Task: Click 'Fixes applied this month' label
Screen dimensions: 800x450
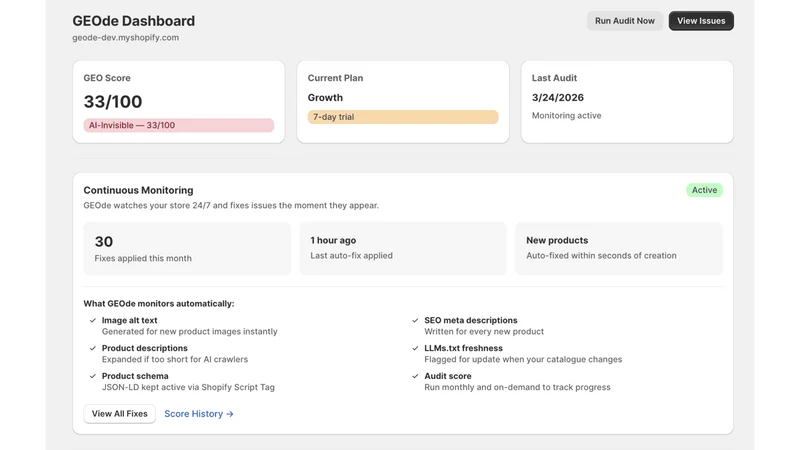Action: (143, 258)
